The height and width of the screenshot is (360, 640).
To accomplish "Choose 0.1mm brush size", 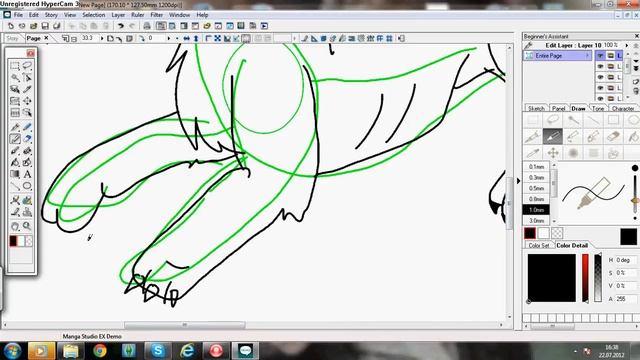I will coord(536,167).
